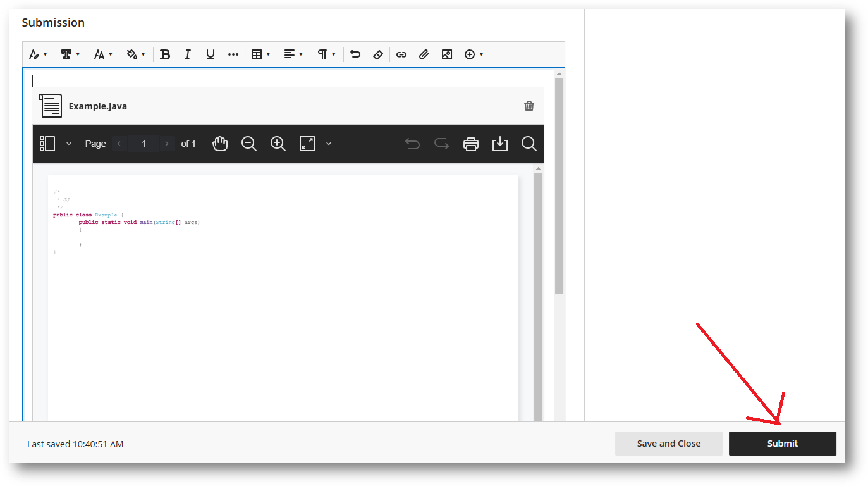
Task: Click the page number field in viewer
Action: coord(144,144)
